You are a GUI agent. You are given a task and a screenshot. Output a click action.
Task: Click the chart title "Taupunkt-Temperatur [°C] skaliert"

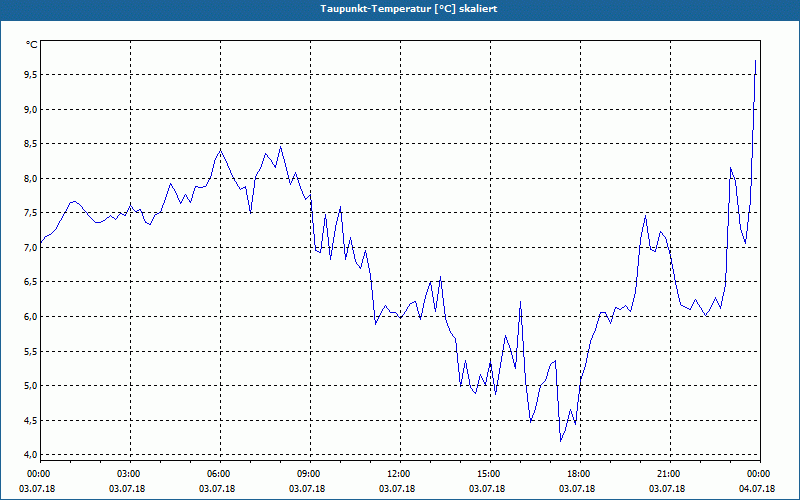click(x=409, y=9)
